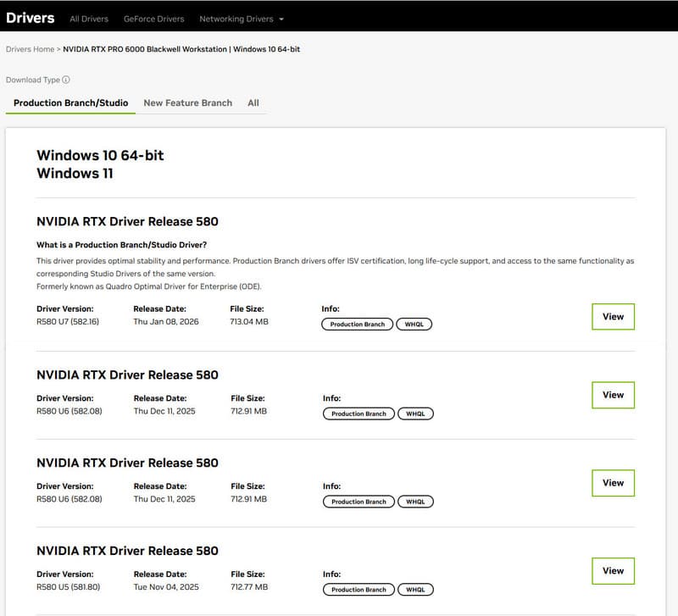
Task: Click the Drivers logo in the header
Action: coord(30,18)
